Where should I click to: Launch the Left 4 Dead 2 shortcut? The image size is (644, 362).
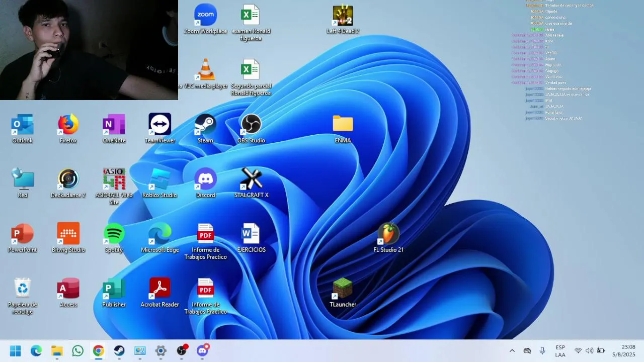point(343,20)
